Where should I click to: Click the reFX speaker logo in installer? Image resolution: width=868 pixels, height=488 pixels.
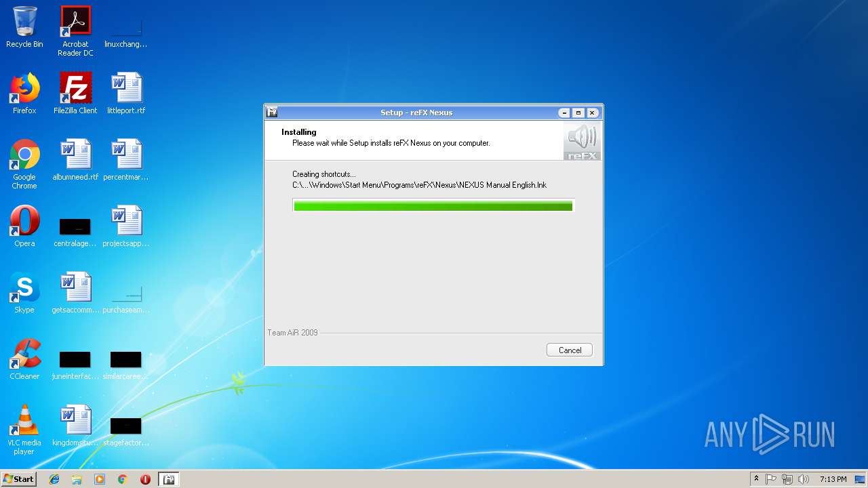(582, 141)
